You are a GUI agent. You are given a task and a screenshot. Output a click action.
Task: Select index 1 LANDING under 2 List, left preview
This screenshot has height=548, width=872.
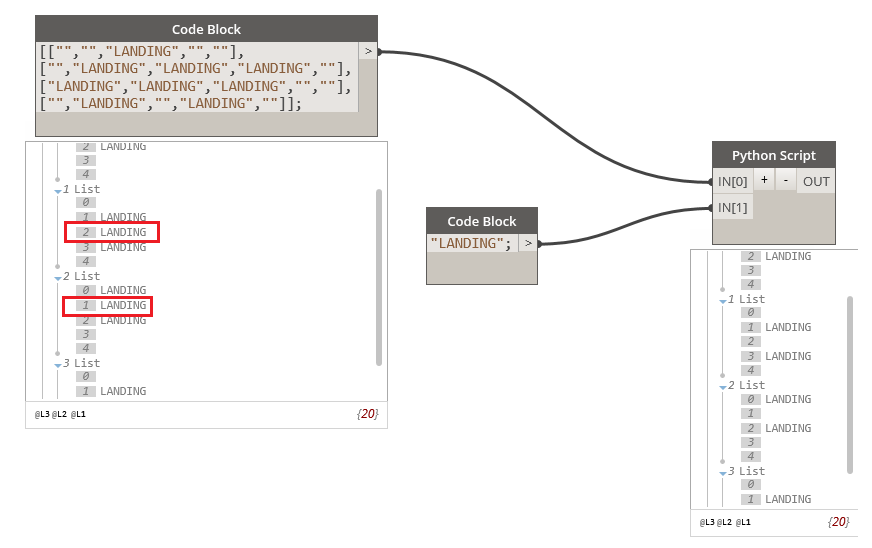click(112, 305)
